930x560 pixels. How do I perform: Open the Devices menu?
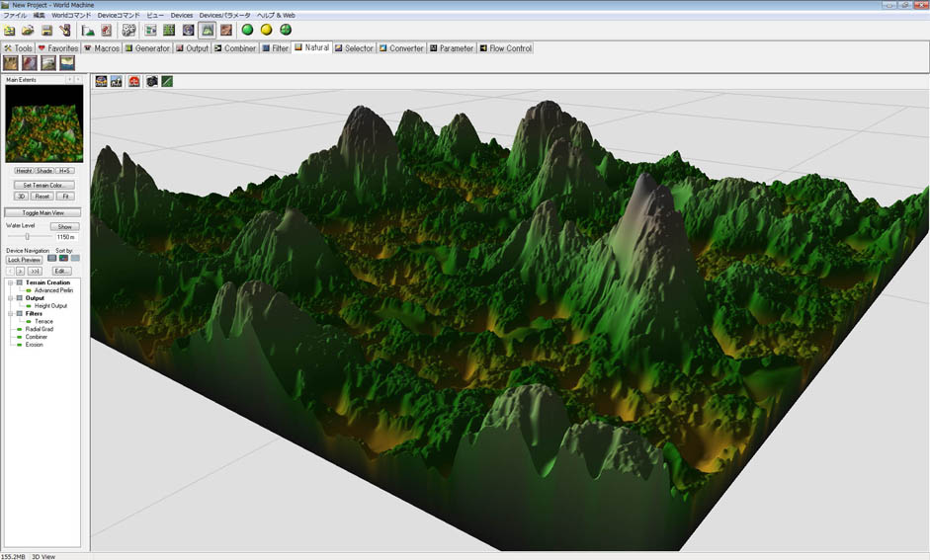point(182,16)
